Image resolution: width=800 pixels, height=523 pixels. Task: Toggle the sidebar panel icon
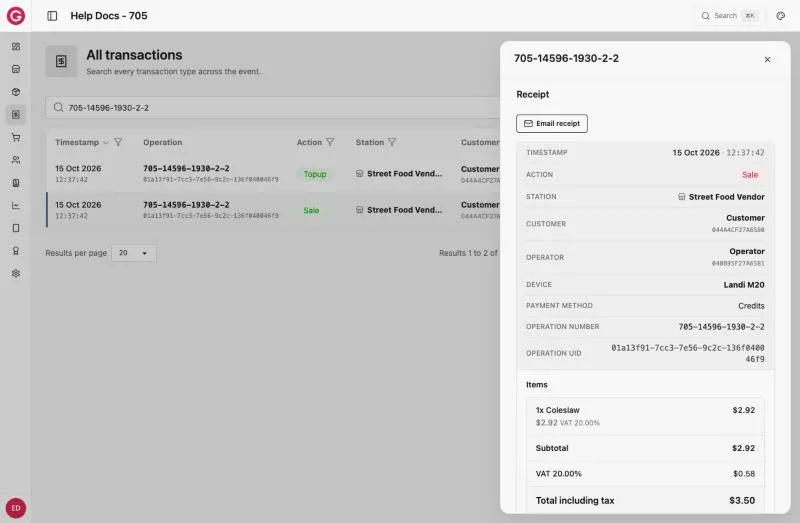[x=52, y=16]
